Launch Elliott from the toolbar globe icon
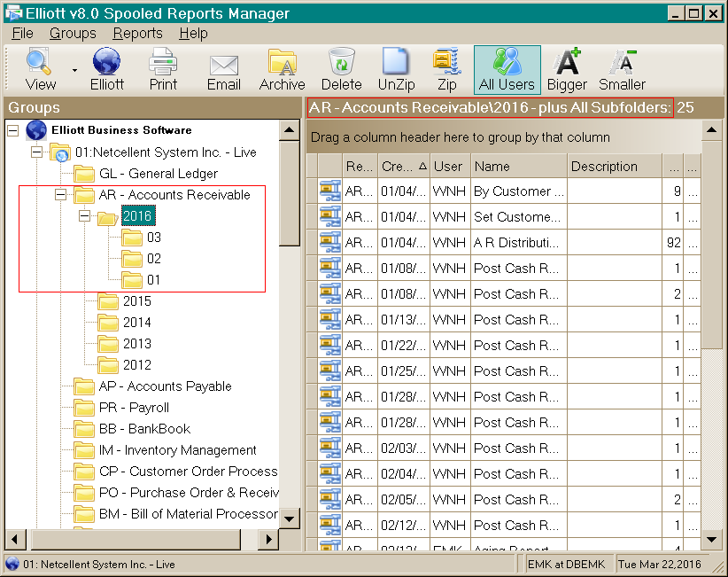This screenshot has width=728, height=577. point(107,70)
